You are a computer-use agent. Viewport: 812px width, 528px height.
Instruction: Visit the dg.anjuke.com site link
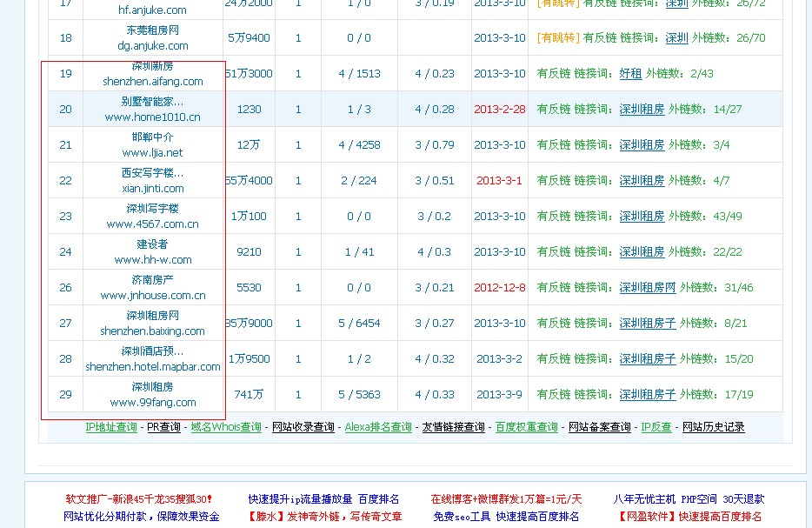coord(153,45)
